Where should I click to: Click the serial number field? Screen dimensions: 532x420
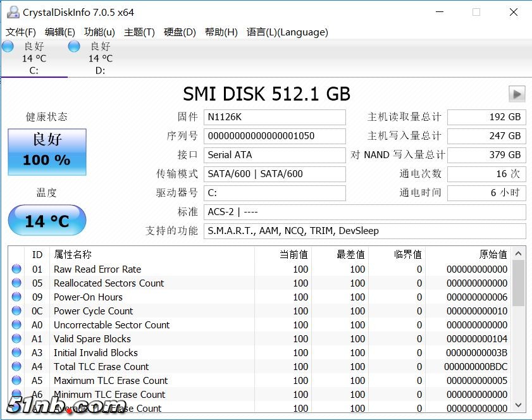coord(276,136)
